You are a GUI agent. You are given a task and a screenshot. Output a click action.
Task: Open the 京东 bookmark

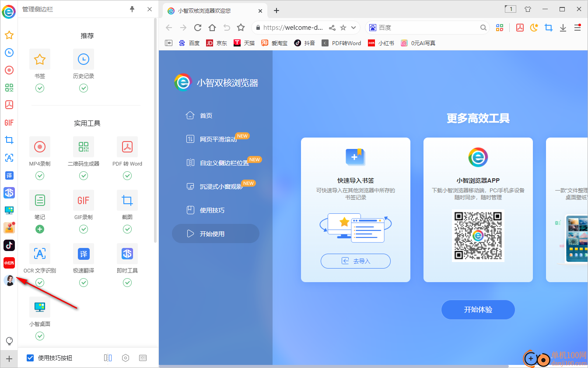tap(217, 43)
